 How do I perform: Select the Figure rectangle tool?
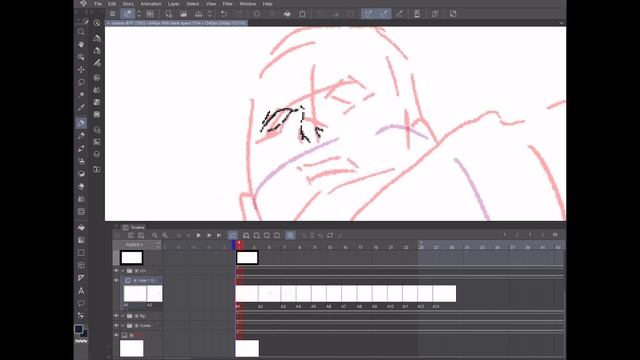pyautogui.click(x=81, y=253)
